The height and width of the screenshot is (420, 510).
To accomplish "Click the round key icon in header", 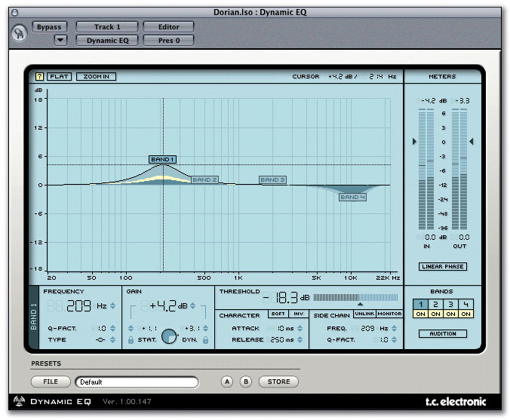I will [20, 35].
